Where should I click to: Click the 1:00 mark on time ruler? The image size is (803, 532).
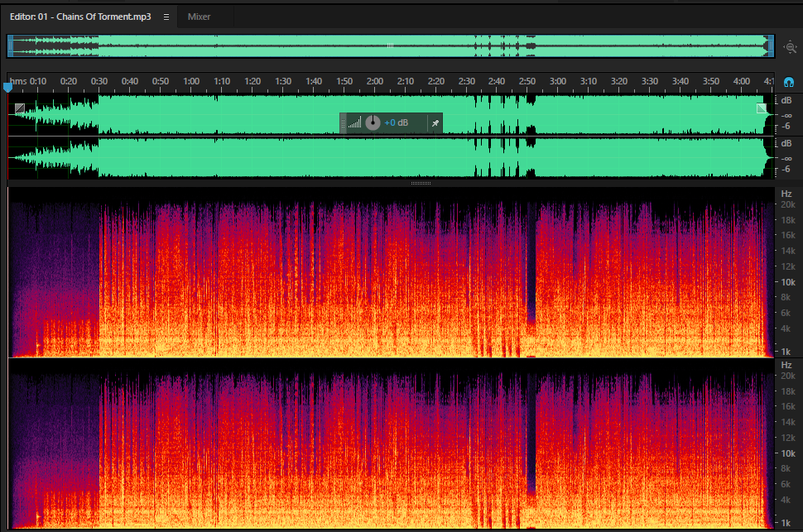191,81
